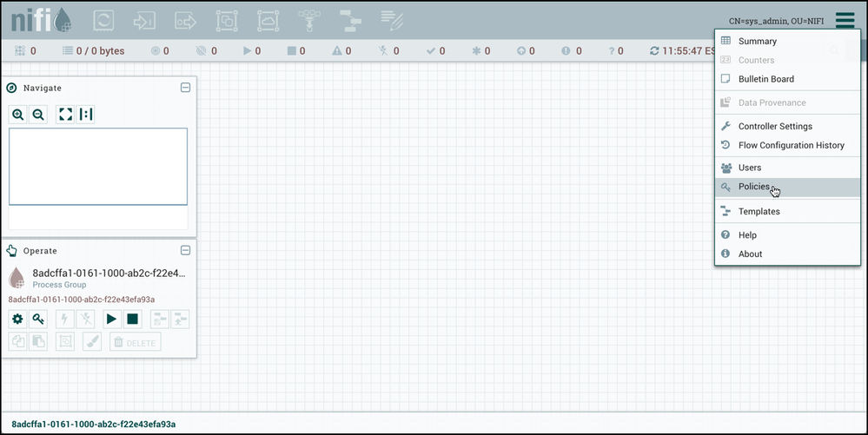Viewport: 868px width, 435px height.
Task: Collapse the Operate panel
Action: [x=185, y=250]
